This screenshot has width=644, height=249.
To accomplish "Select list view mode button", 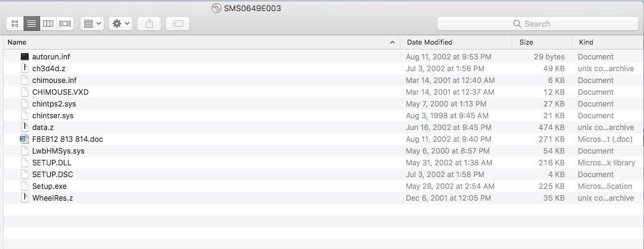I will pyautogui.click(x=32, y=24).
